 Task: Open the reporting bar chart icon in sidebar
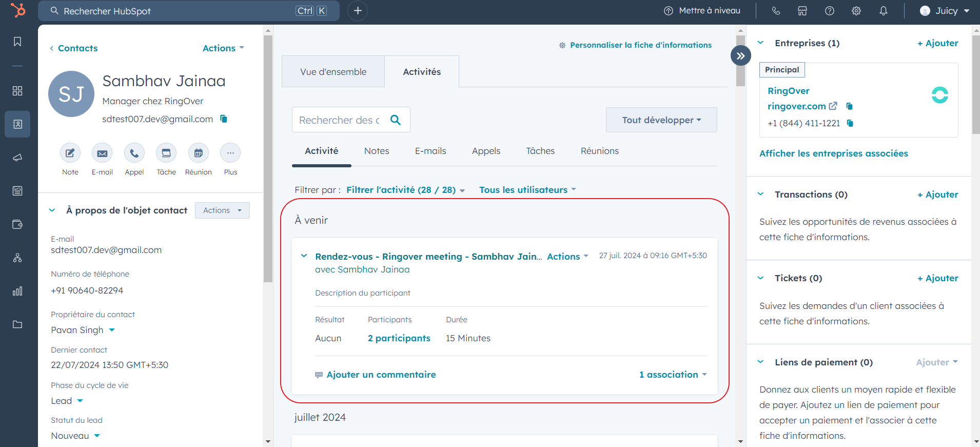click(17, 291)
